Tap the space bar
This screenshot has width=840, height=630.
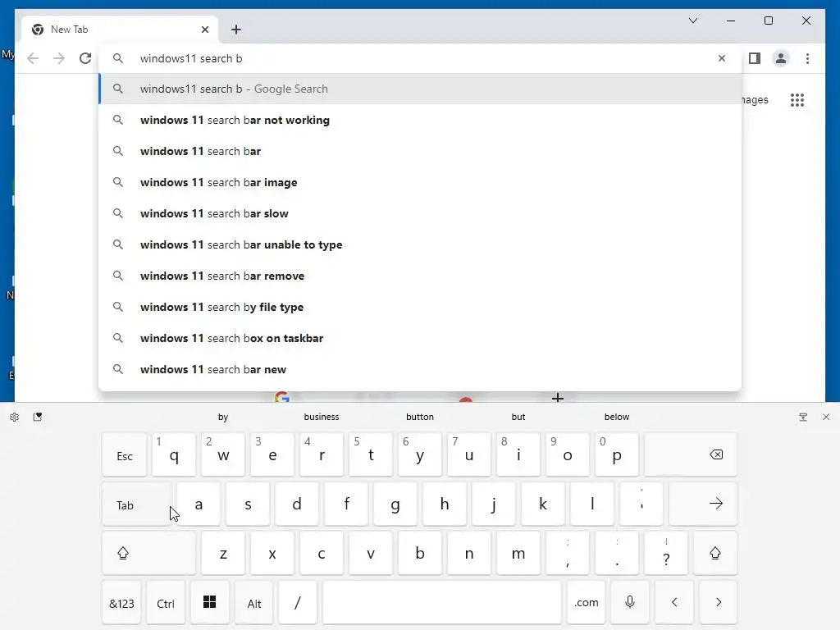coord(442,603)
